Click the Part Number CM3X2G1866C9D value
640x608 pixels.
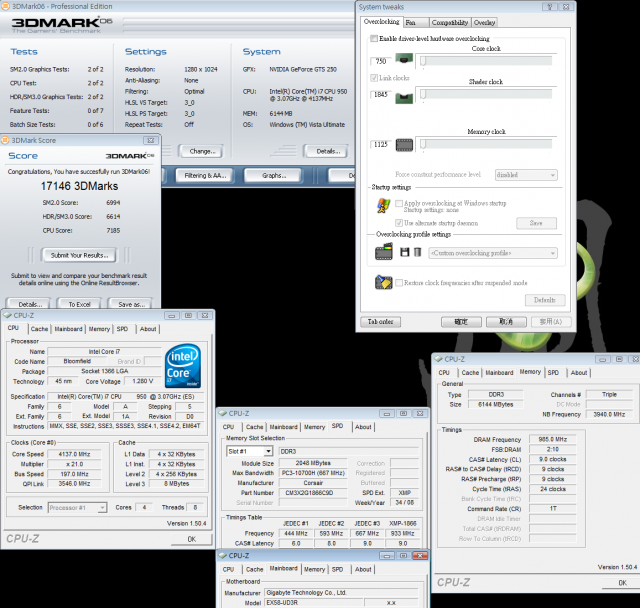[x=313, y=493]
